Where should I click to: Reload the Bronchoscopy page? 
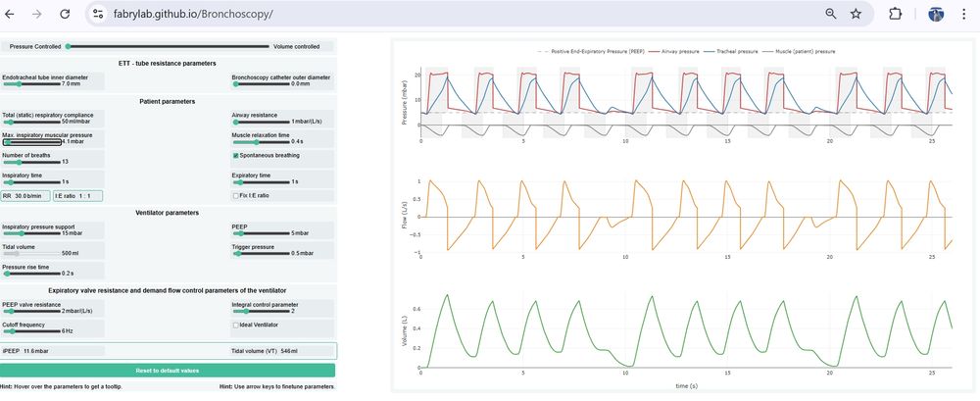pyautogui.click(x=65, y=14)
